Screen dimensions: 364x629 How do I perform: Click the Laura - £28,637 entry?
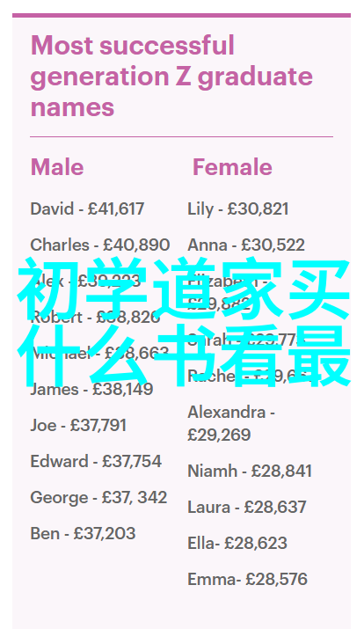point(247,507)
